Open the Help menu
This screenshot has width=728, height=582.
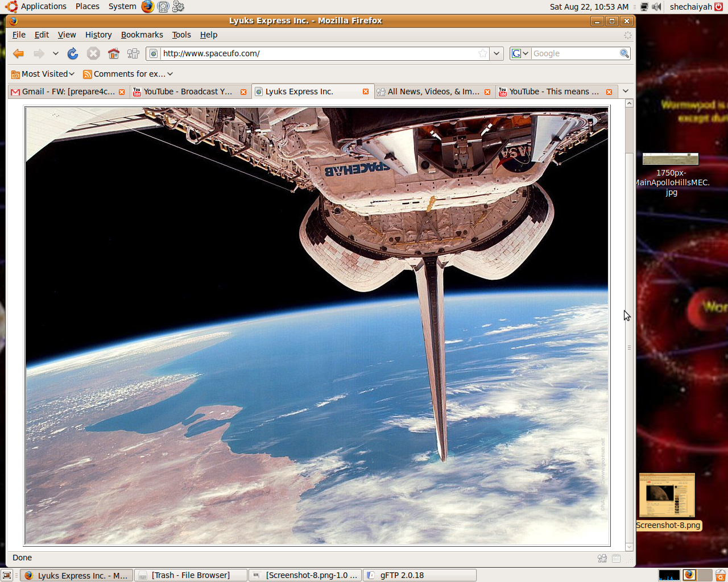pyautogui.click(x=209, y=35)
